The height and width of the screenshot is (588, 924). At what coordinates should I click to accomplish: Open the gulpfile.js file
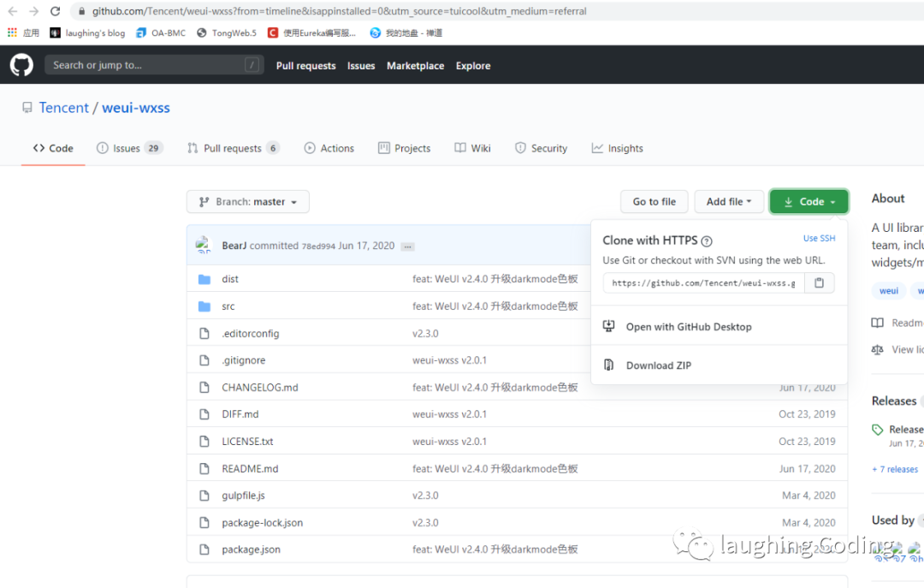tap(243, 496)
